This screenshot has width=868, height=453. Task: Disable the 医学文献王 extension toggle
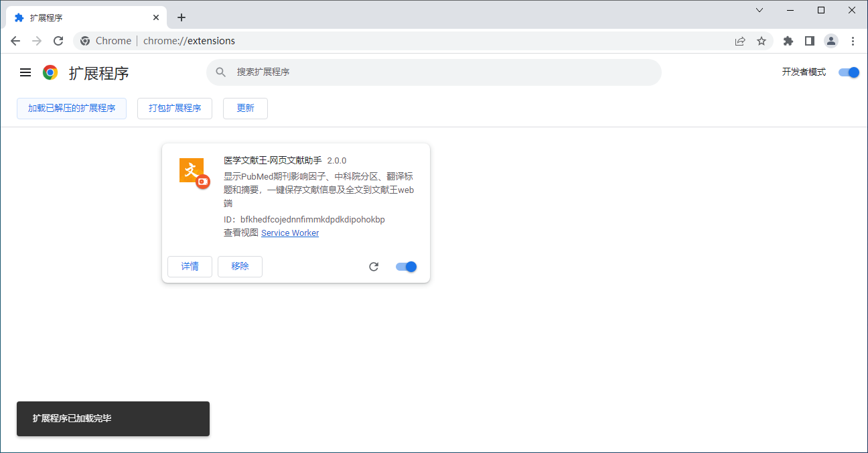click(x=406, y=267)
